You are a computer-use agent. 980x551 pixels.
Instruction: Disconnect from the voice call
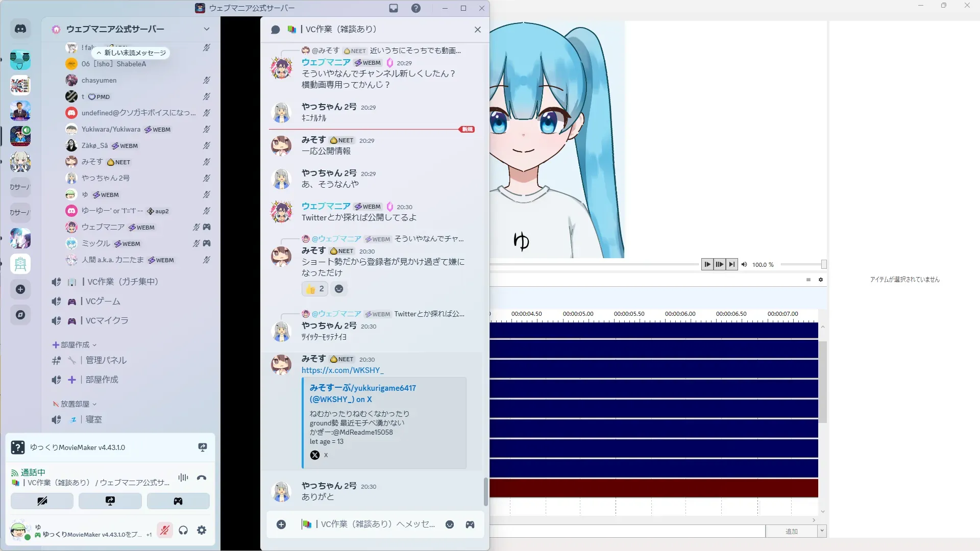click(x=202, y=478)
